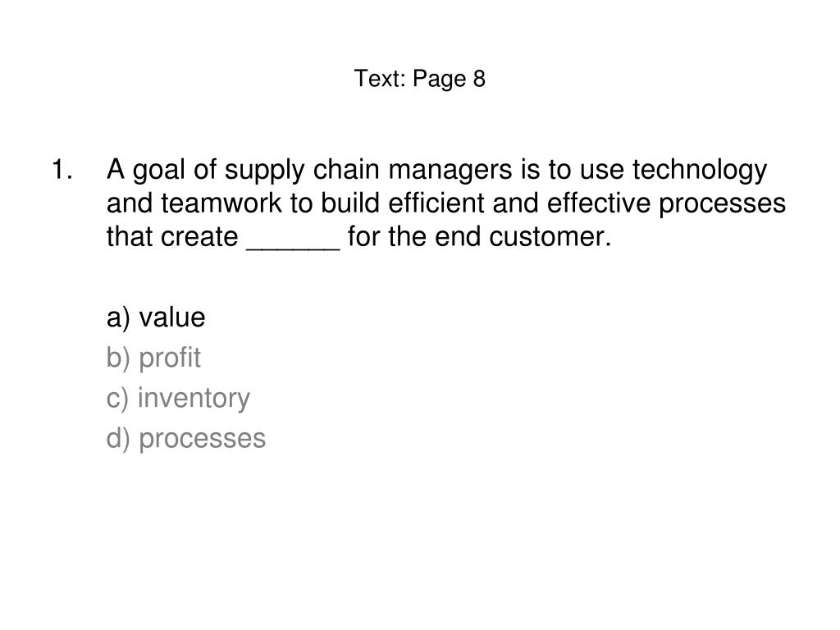
Task: Click the word 'effective' in the question
Action: [x=598, y=203]
